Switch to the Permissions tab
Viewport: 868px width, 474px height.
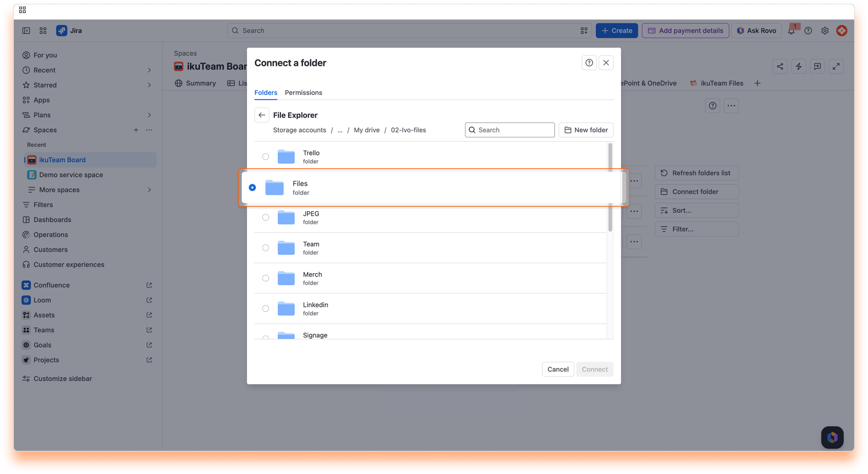tap(304, 93)
